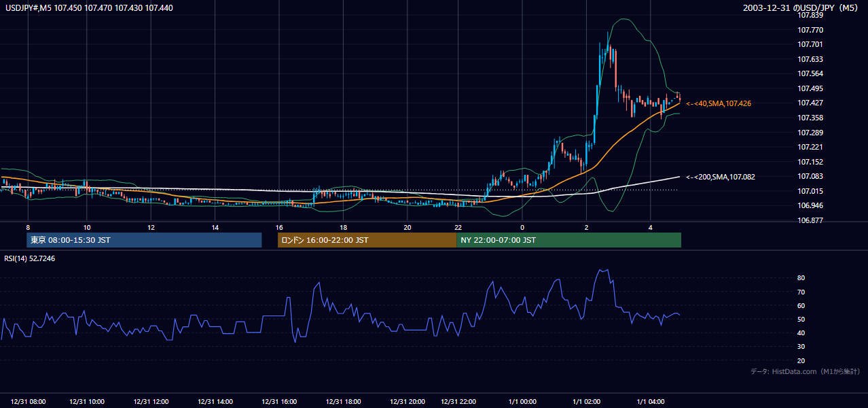
Task: Click hour label 18 under the price chart
Action: (x=343, y=227)
